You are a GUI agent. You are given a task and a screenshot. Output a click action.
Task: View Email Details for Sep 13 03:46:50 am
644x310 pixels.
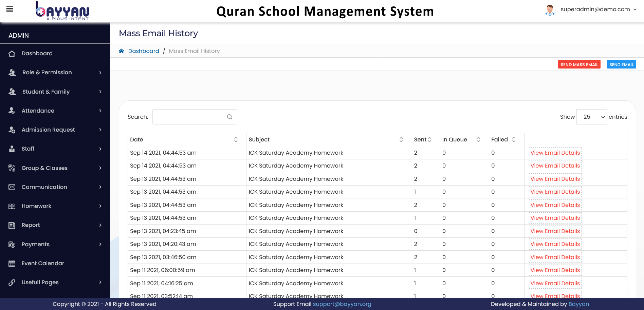tap(555, 257)
